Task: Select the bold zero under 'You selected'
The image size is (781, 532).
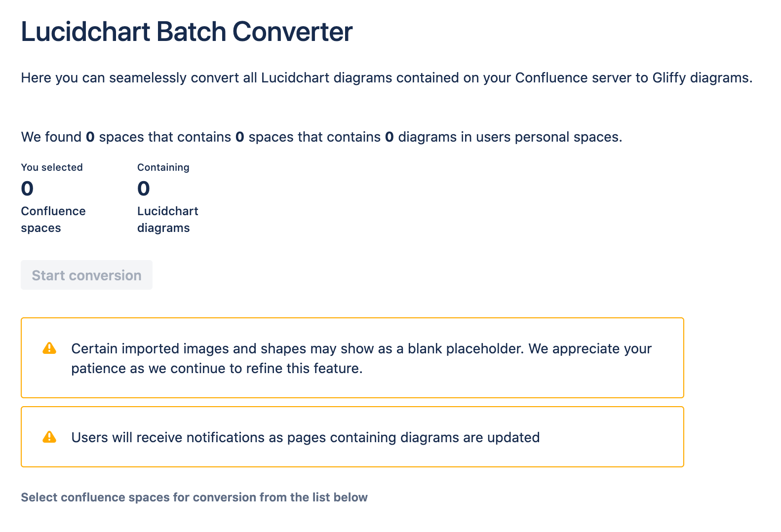Action: 27,189
